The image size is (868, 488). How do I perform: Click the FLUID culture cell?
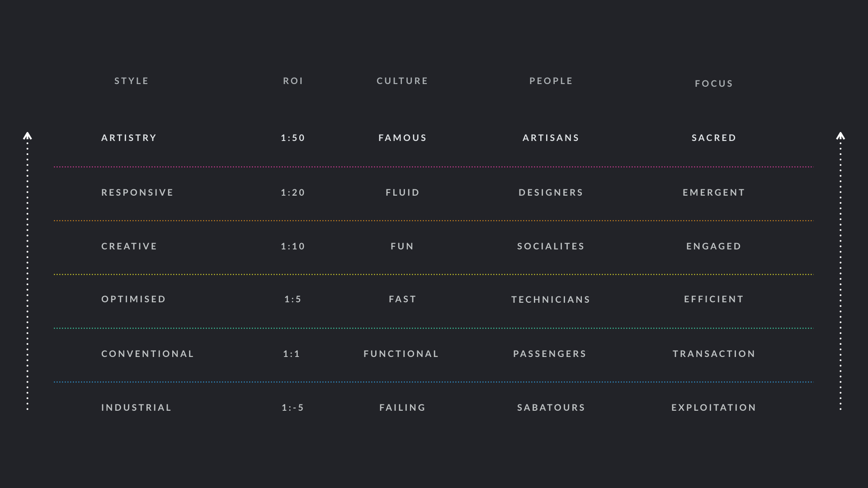tap(402, 192)
